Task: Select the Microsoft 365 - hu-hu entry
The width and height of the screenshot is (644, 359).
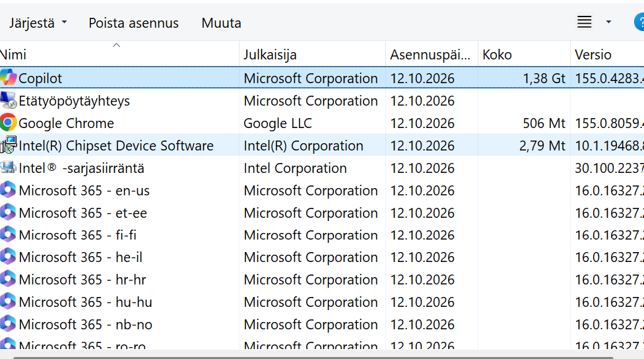Action: 85,302
